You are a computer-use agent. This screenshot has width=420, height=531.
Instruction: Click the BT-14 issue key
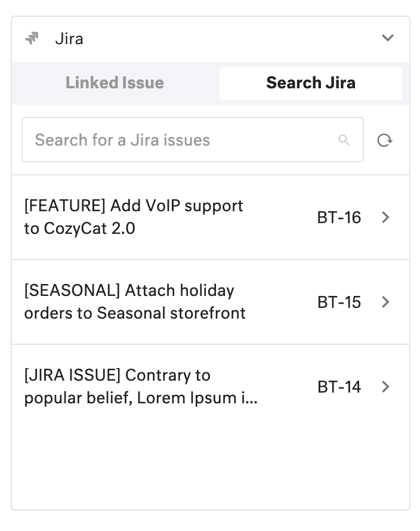click(339, 387)
